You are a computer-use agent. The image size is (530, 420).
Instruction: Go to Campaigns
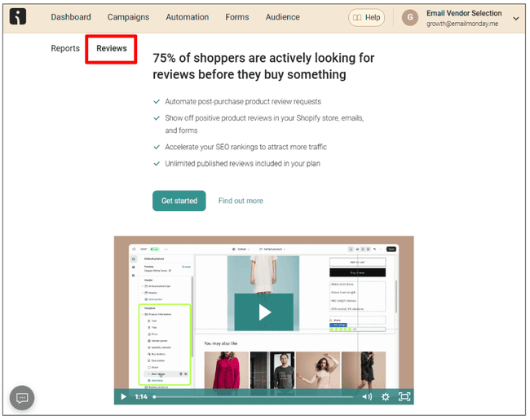128,17
